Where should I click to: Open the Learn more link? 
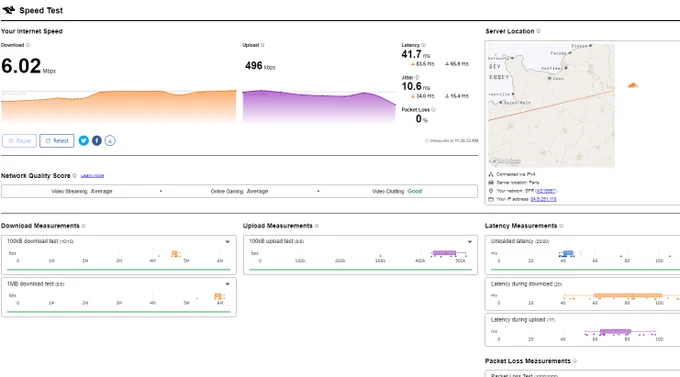[92, 176]
